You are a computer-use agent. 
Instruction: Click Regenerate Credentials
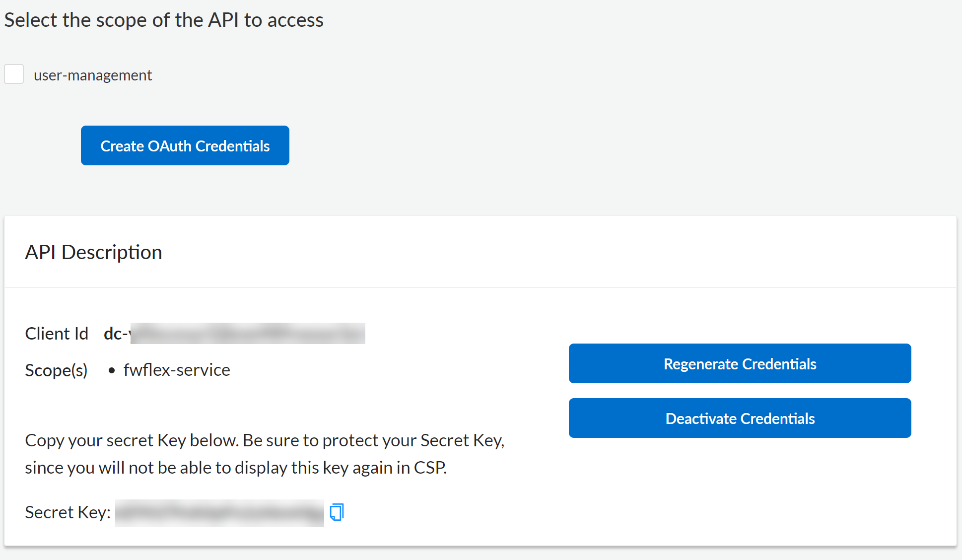[x=740, y=363]
